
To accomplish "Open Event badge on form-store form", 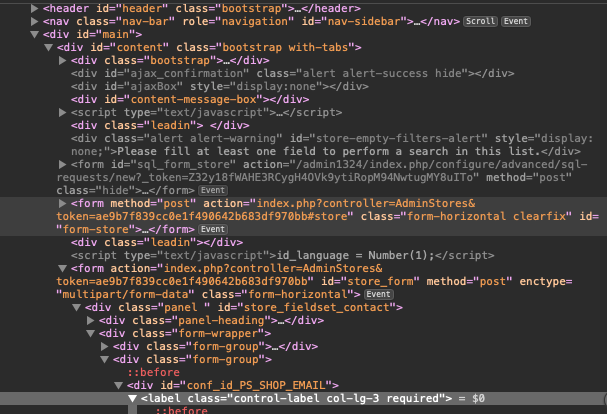I will [x=213, y=229].
